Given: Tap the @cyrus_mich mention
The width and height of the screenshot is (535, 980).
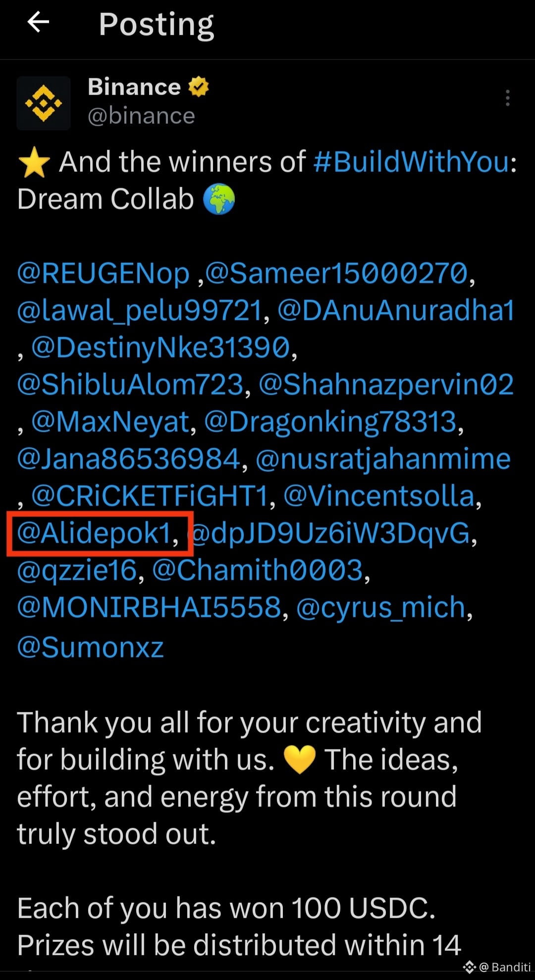Looking at the screenshot, I should [x=381, y=607].
